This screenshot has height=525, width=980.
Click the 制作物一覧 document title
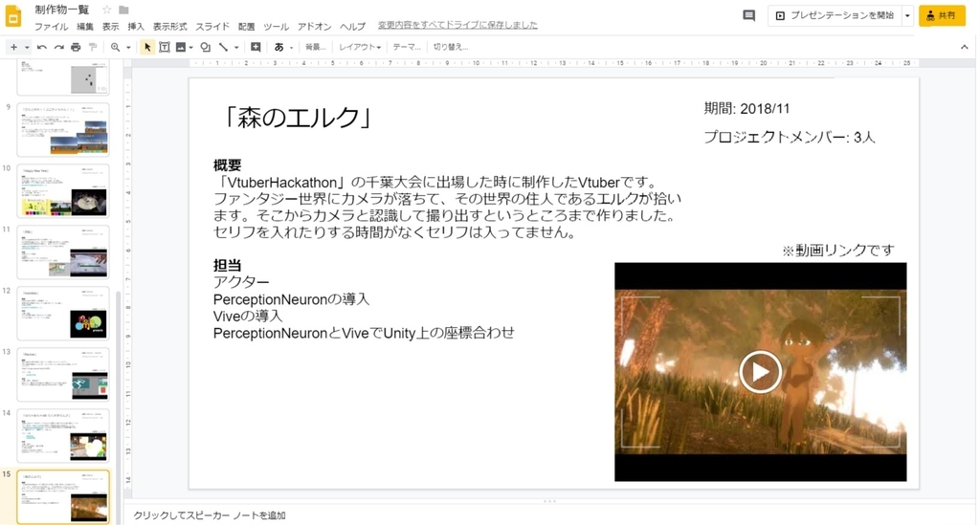coord(62,10)
